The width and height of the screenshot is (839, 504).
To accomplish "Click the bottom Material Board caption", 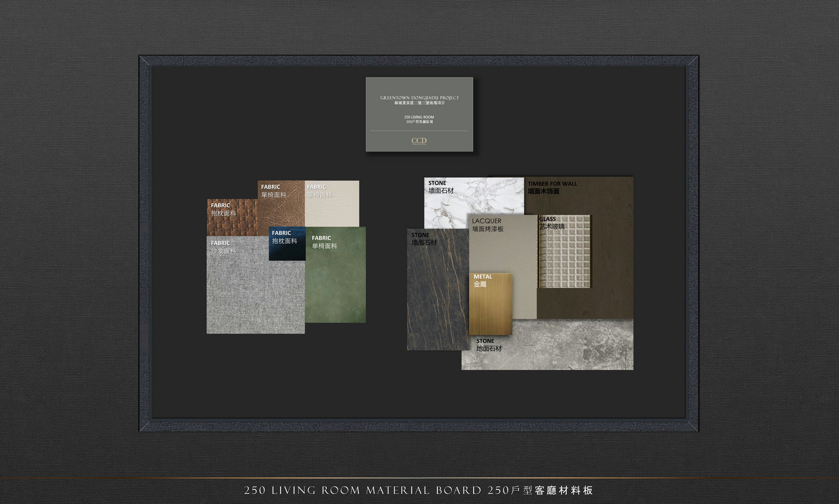I will [418, 490].
